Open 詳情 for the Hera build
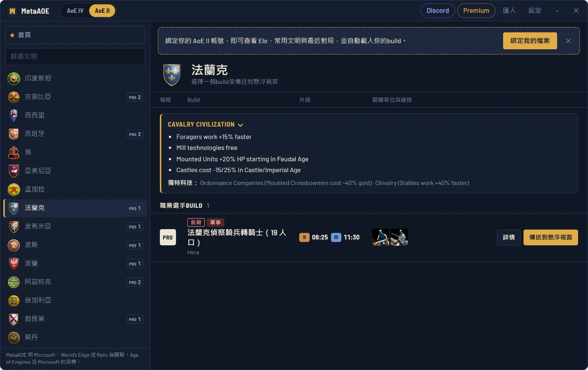Image resolution: width=588 pixels, height=370 pixels. click(x=509, y=237)
